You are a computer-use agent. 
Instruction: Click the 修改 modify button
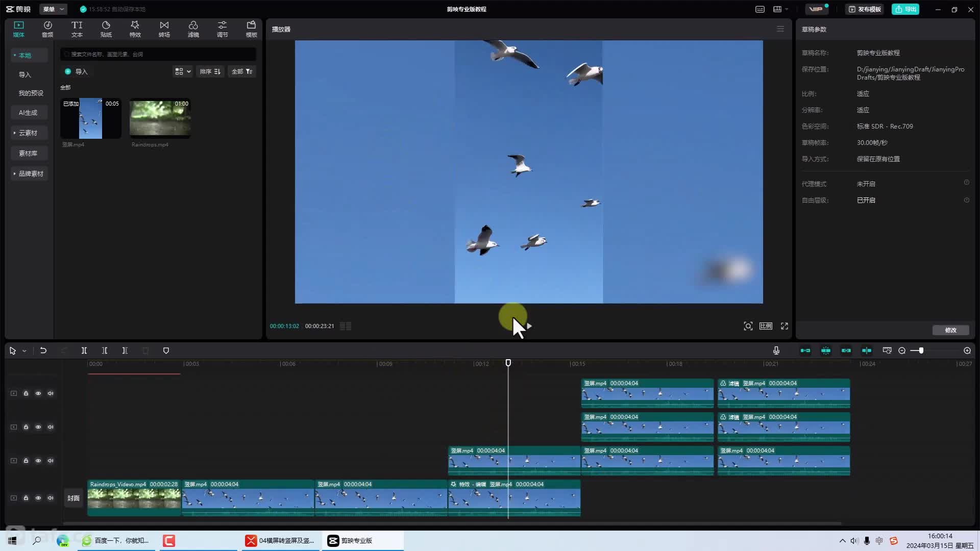(x=950, y=330)
